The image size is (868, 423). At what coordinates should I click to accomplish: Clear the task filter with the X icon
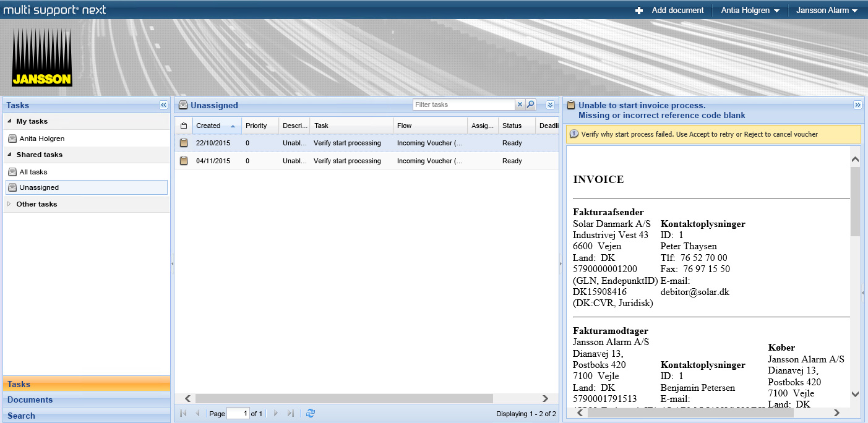coord(520,105)
